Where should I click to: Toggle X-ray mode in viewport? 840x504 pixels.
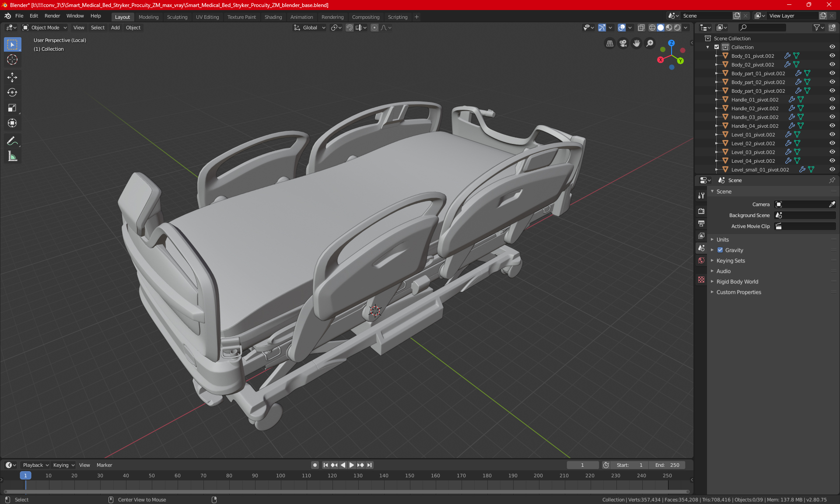[641, 28]
